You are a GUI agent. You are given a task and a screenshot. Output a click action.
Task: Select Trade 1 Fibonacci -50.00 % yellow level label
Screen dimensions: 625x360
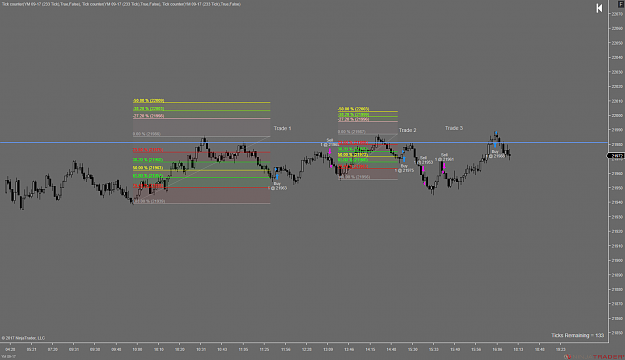148,100
